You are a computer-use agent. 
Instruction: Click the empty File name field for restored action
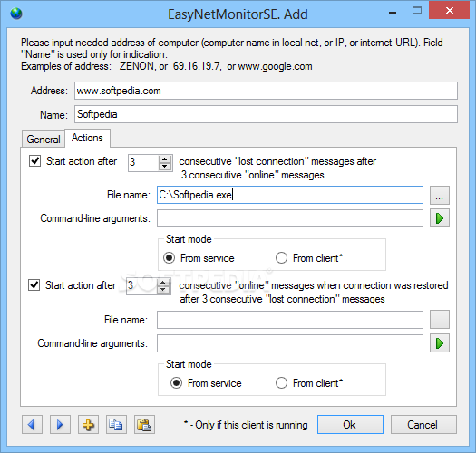290,320
